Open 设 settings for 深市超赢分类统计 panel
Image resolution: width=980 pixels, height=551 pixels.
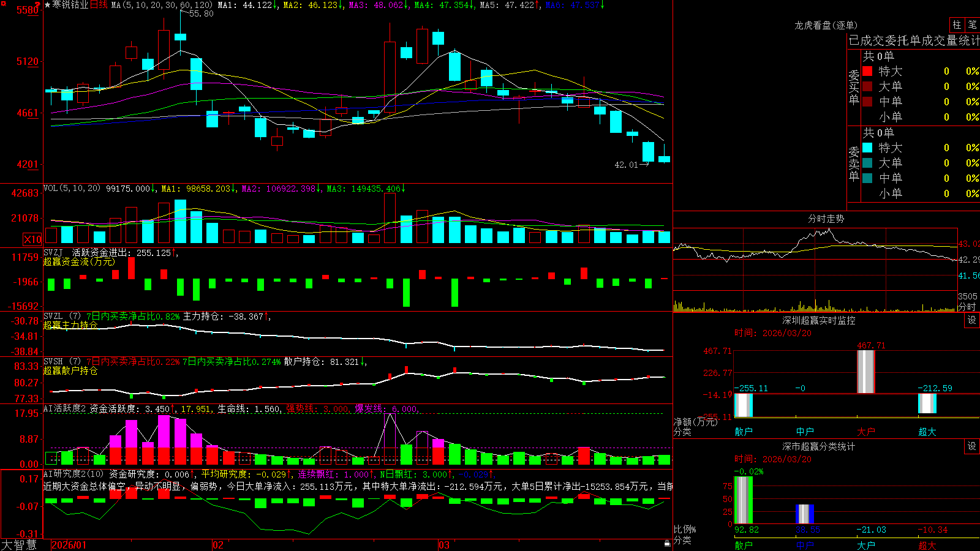tap(972, 446)
